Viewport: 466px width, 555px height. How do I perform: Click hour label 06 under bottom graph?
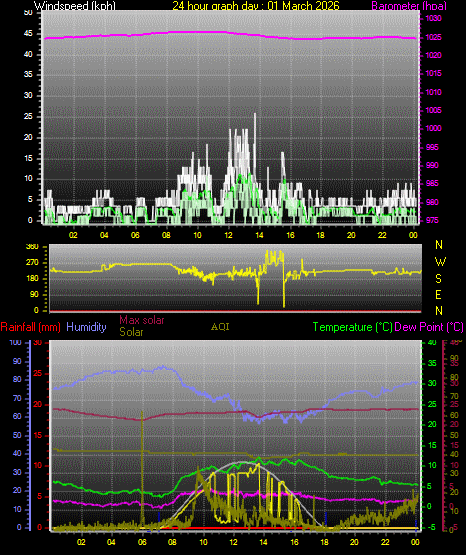tap(142, 542)
